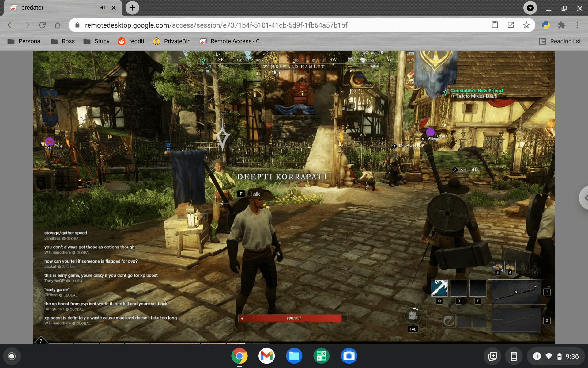
Task: Click the page reload button
Action: [42, 25]
